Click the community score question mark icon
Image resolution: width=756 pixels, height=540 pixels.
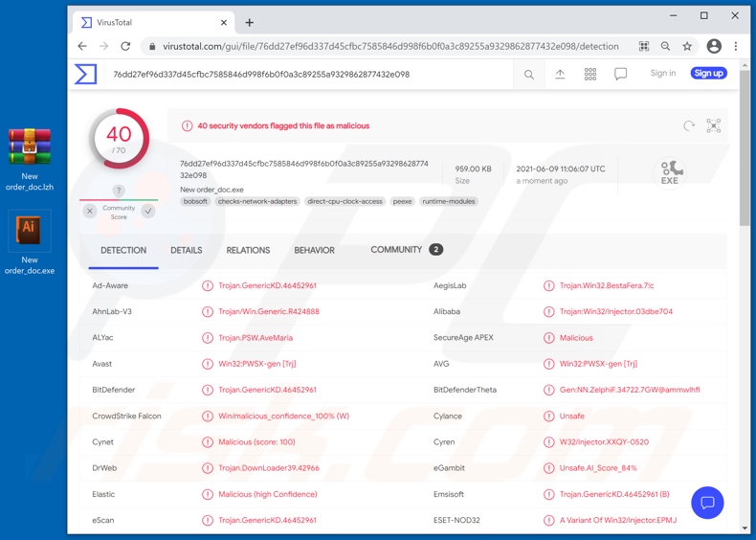[x=119, y=191]
